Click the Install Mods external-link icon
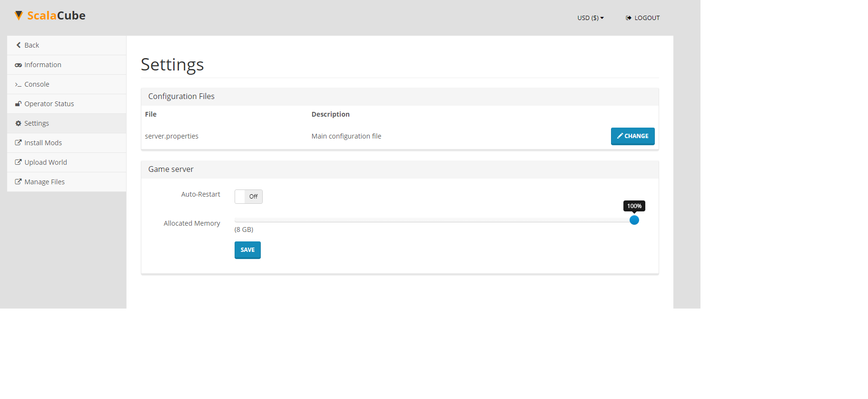 click(x=18, y=142)
